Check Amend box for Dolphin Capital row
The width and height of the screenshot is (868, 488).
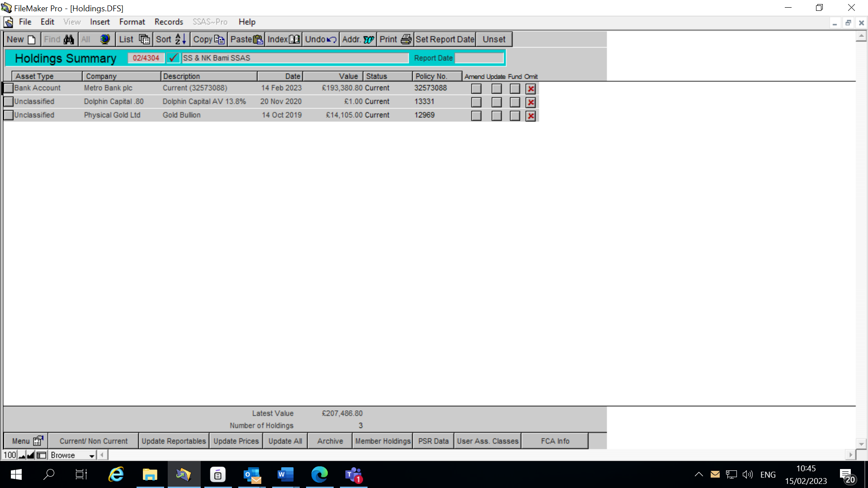point(476,102)
